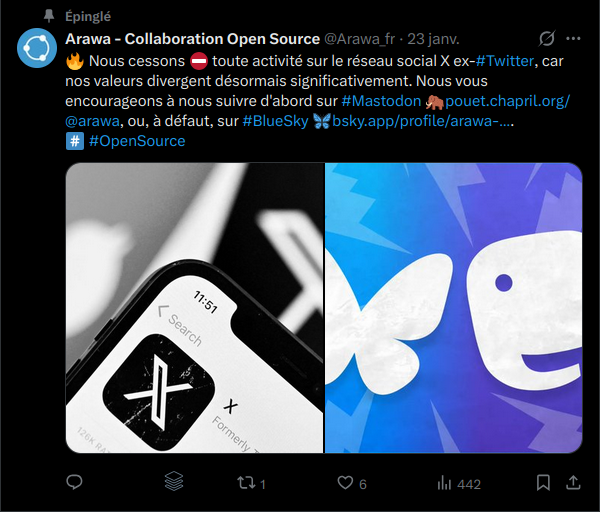The height and width of the screenshot is (512, 600).
Task: Open the X app phone photo
Action: pyautogui.click(x=195, y=308)
